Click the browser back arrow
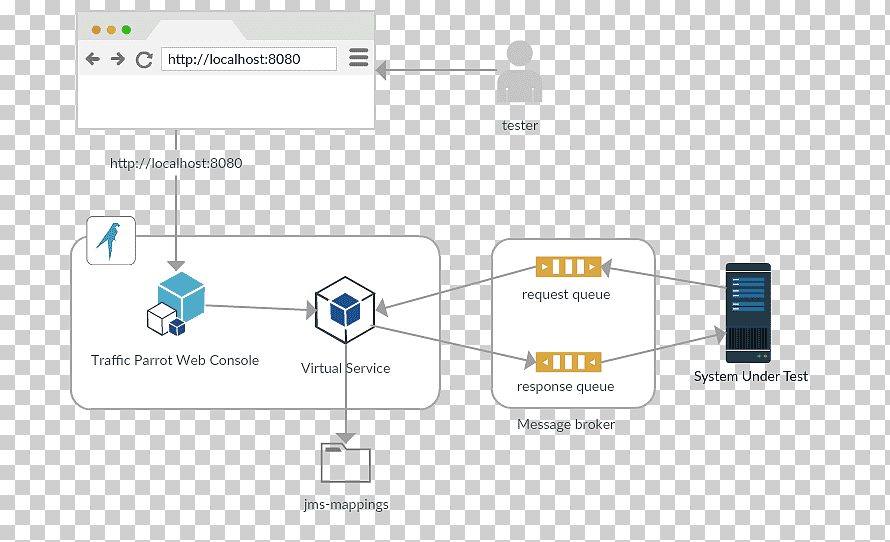890x542 pixels. 93,58
